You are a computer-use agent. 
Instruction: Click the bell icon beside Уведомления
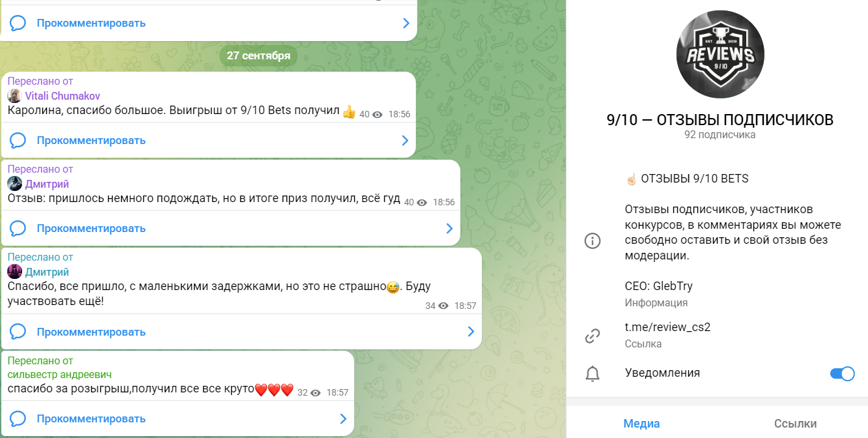click(x=592, y=373)
